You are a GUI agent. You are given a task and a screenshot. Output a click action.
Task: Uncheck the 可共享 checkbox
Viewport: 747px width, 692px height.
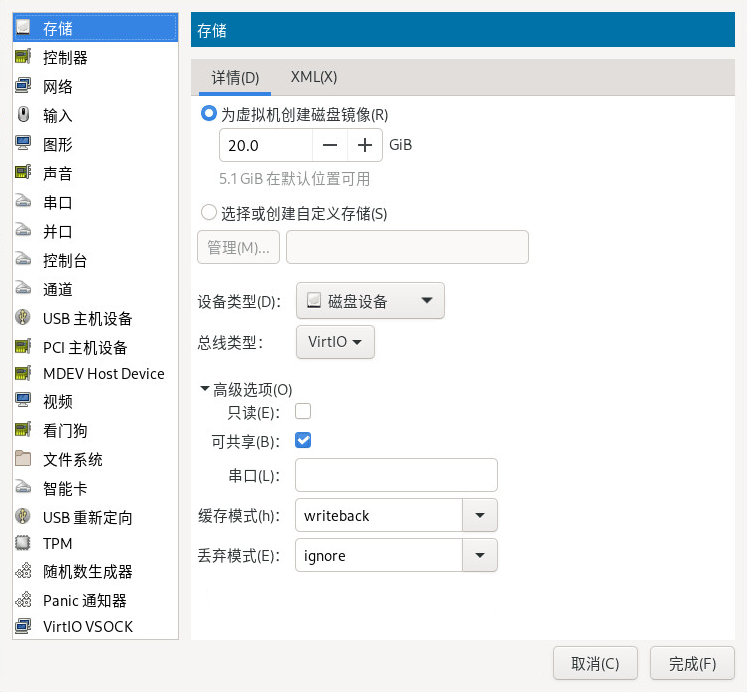tap(303, 440)
